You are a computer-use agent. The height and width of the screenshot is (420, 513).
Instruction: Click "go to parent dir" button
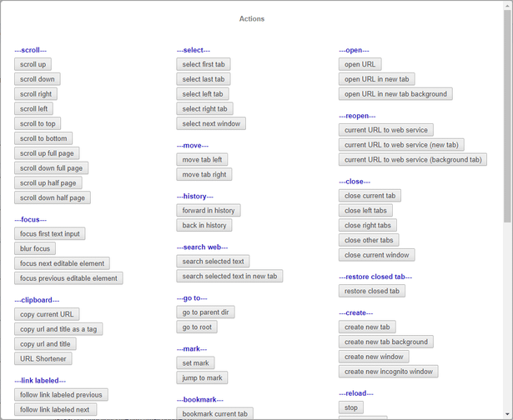click(205, 312)
